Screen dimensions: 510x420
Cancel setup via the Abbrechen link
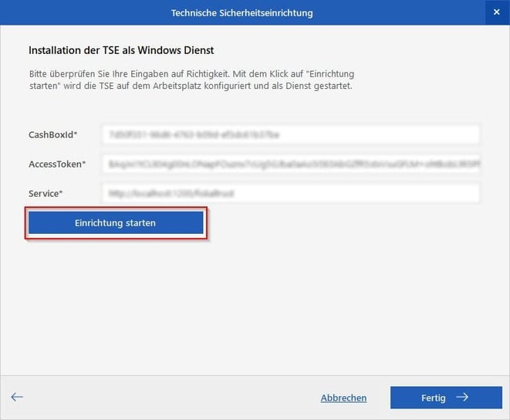[343, 398]
